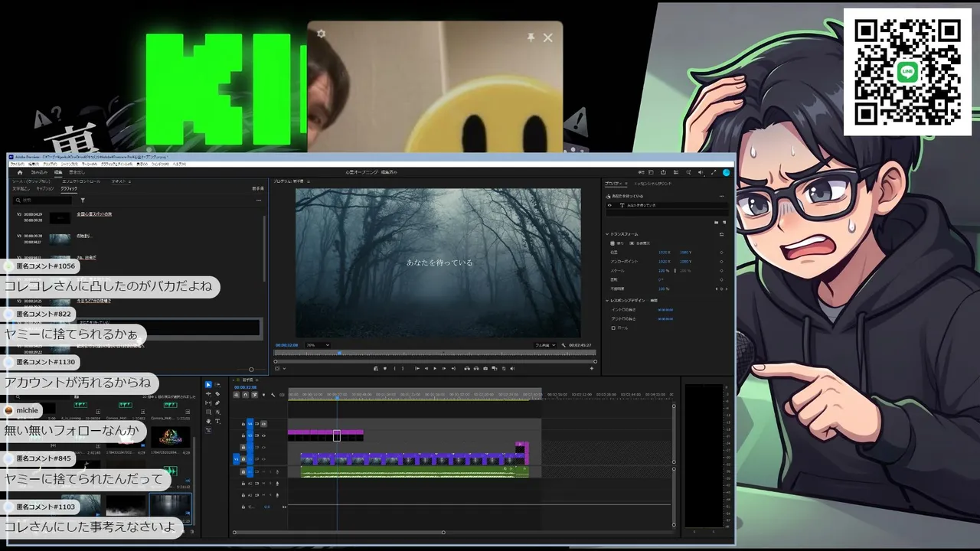Select the Selection tool in timeline toolbox
980x551 pixels.
click(x=208, y=385)
